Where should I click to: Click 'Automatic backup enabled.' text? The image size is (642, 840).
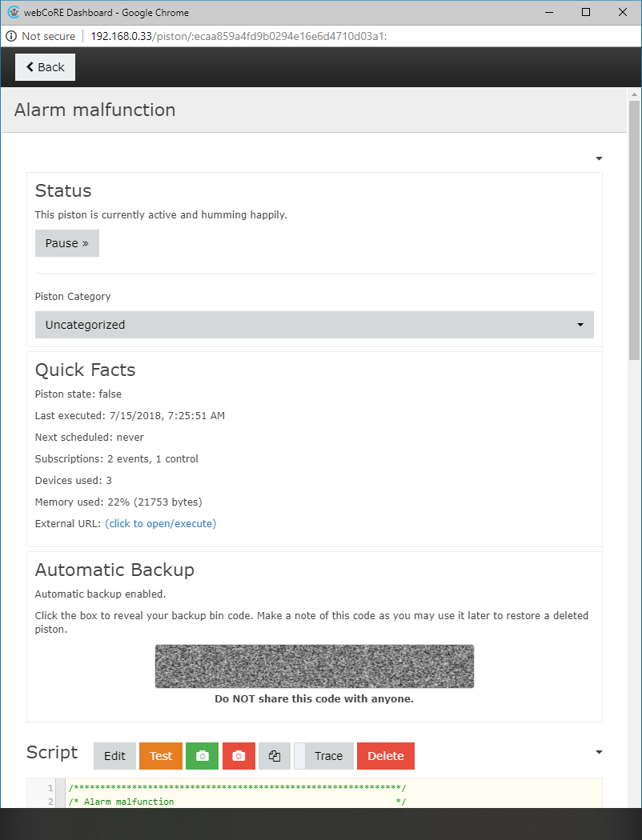tap(100, 594)
